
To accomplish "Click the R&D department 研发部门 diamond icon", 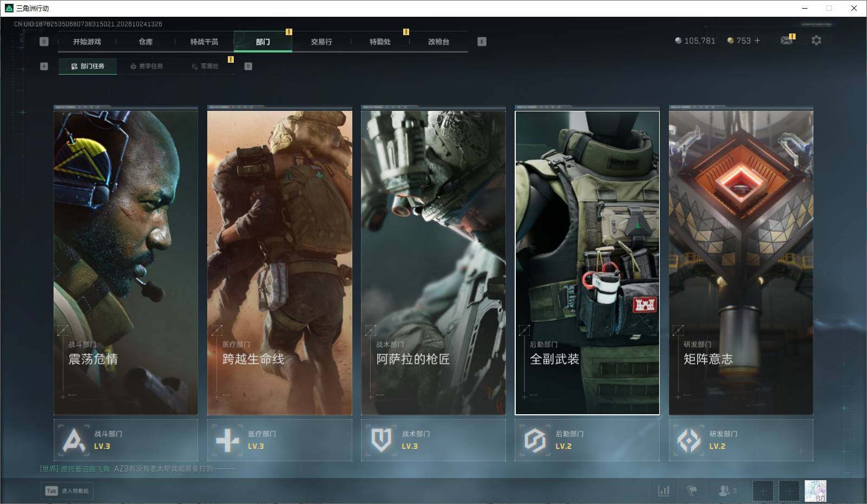I will (x=688, y=440).
